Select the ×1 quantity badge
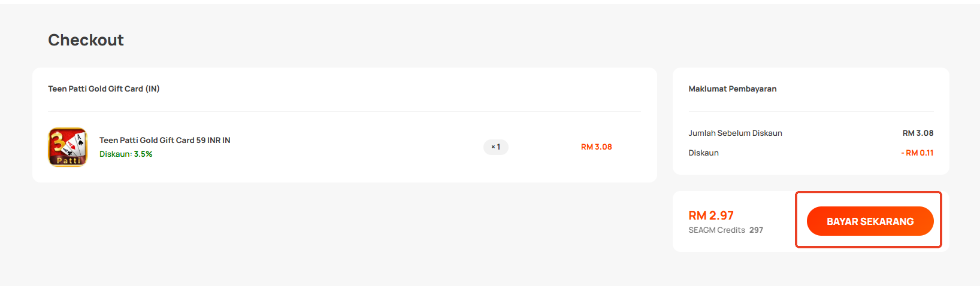The width and height of the screenshot is (980, 286). 496,147
